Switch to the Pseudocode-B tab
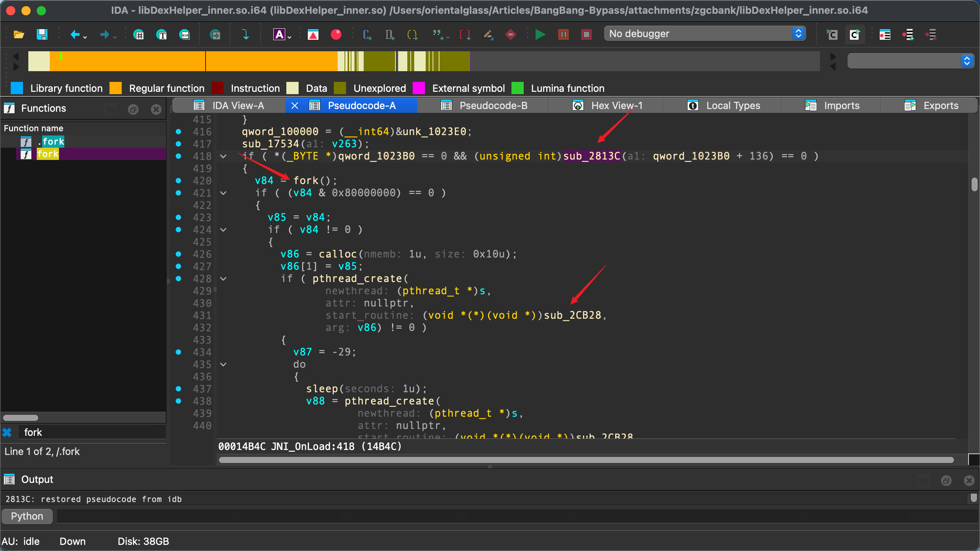The width and height of the screenshot is (980, 551). (483, 106)
